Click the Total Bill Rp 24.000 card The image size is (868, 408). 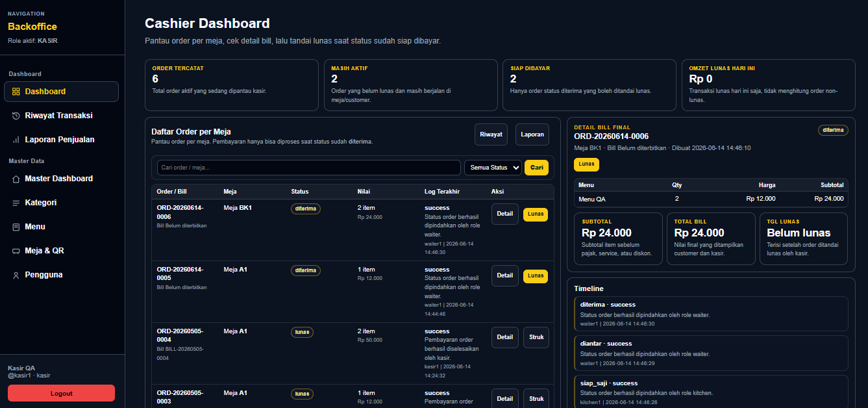(711, 239)
